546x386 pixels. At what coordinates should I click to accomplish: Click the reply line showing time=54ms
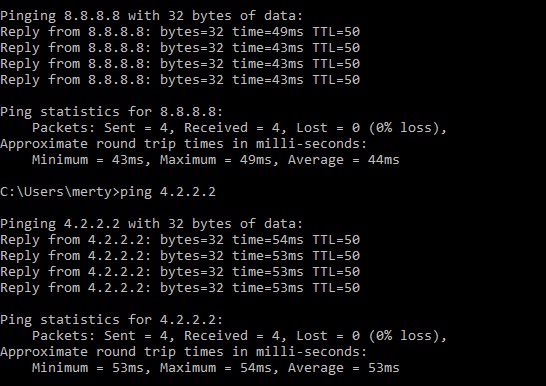(x=180, y=240)
